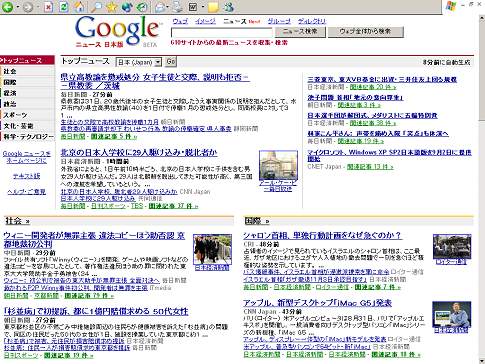The image size is (485, 364).
Task: Open the Mail button dropdown arrow
Action: pos(168,7)
